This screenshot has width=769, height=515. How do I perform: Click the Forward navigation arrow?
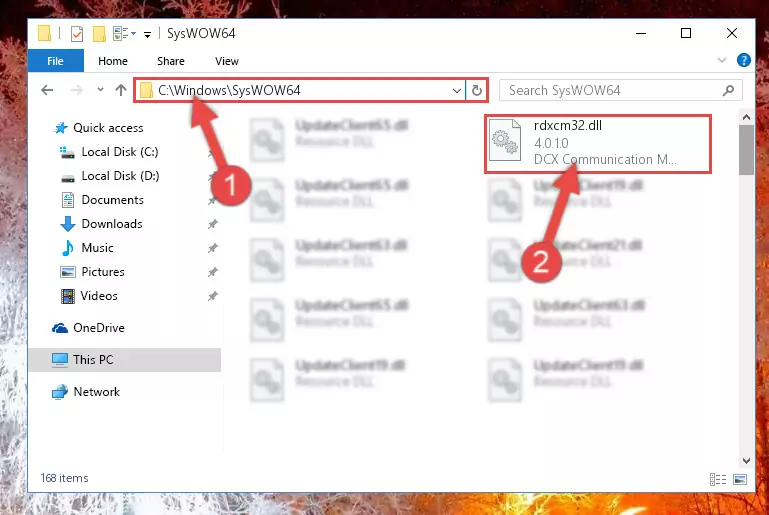pos(77,90)
